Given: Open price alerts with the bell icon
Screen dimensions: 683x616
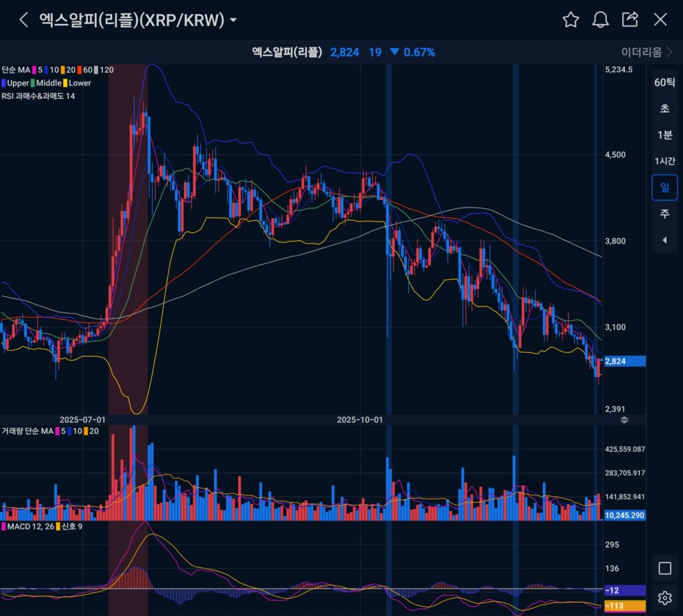Looking at the screenshot, I should 600,19.
